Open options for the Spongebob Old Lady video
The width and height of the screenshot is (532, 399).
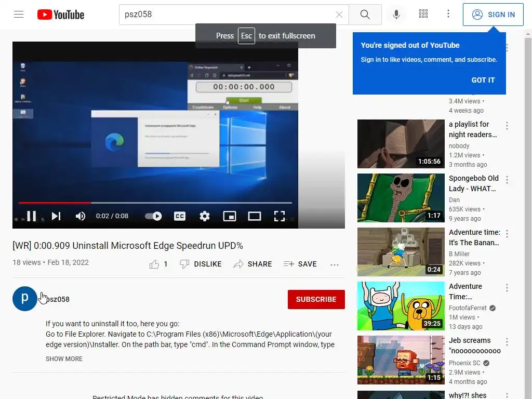(x=507, y=180)
